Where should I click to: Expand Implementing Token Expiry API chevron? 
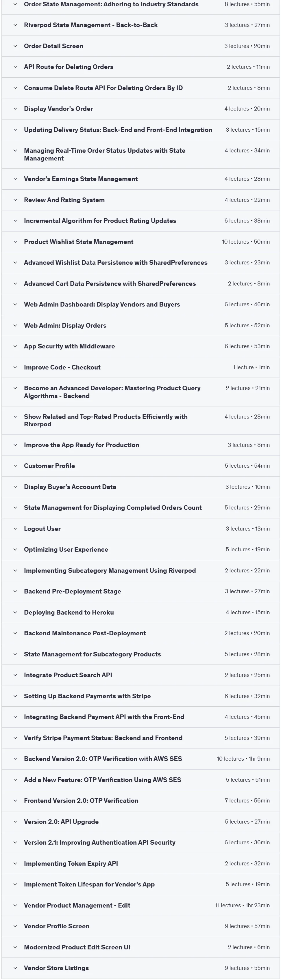click(x=15, y=864)
